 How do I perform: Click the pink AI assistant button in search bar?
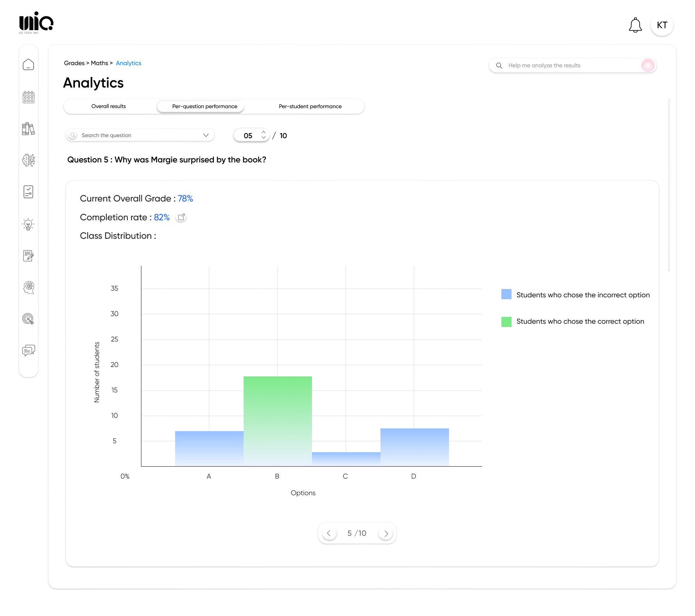coord(648,65)
